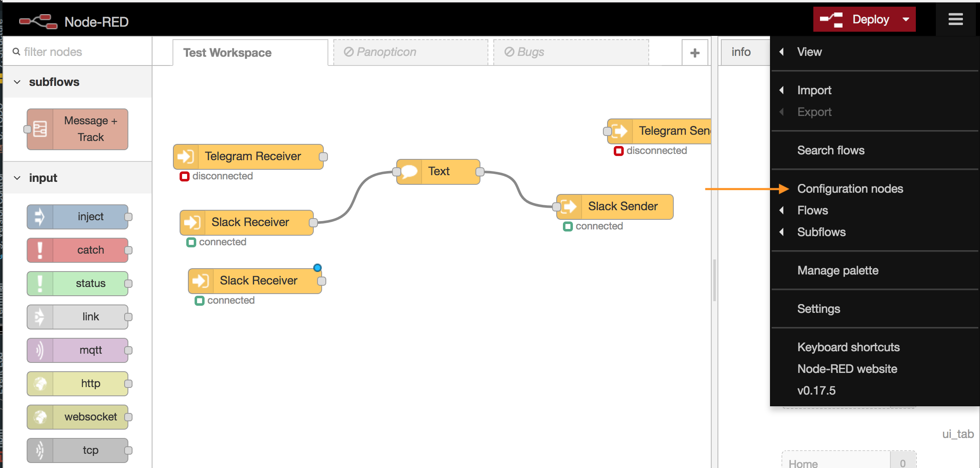This screenshot has height=468, width=980.
Task: Click the Message + Track subflow node
Action: pos(77,129)
